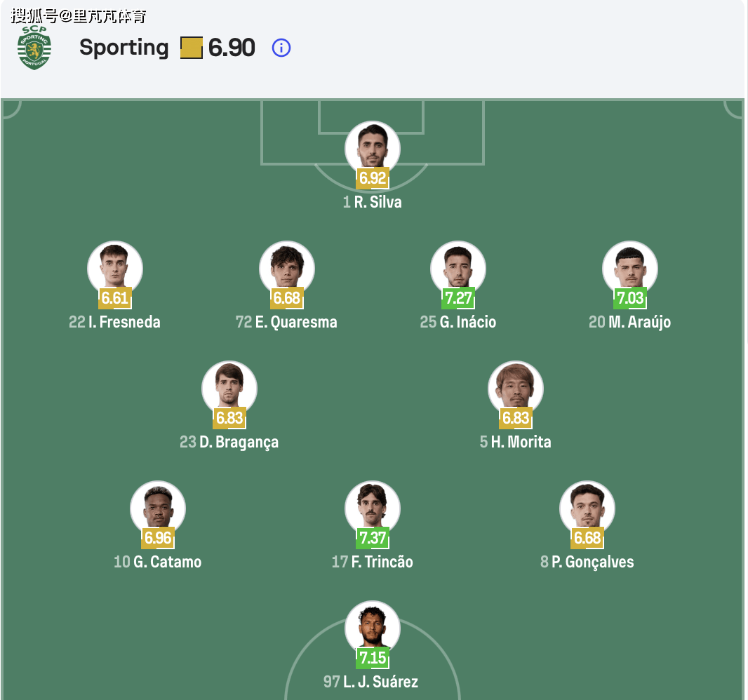
Task: Click G. Catamo's player avatar
Action: coord(158,508)
